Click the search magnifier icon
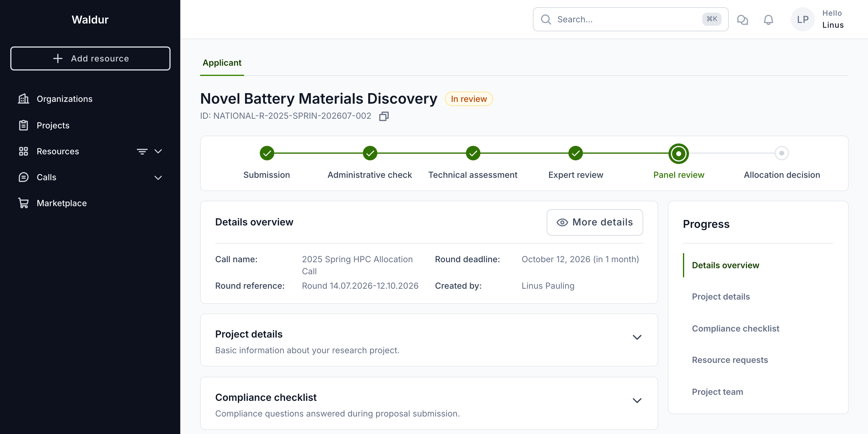868x434 pixels. (546, 20)
